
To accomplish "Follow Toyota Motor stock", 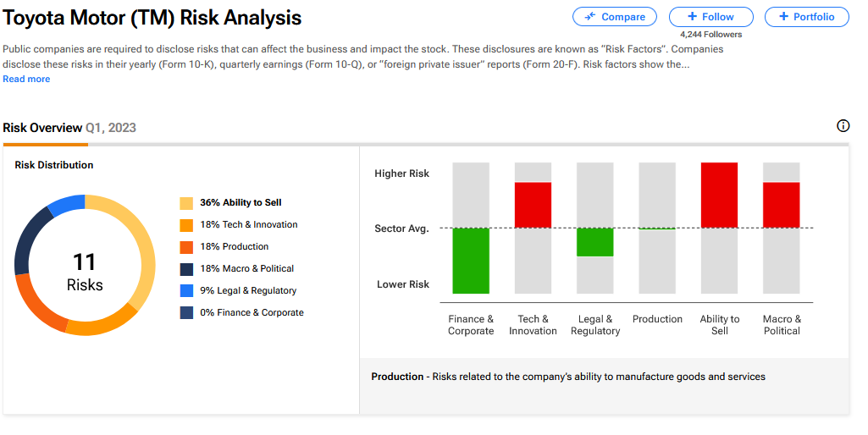I will (x=711, y=17).
